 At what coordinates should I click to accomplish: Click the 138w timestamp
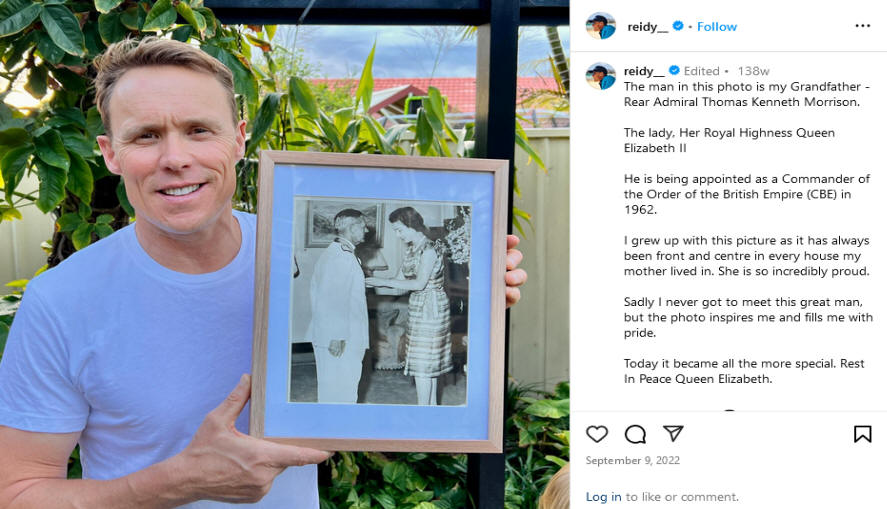(753, 71)
